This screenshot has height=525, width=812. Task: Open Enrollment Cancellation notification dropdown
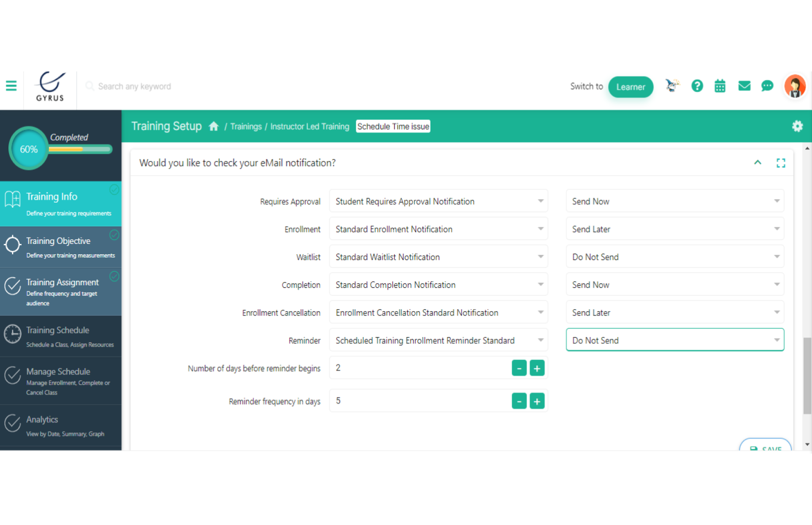438,313
